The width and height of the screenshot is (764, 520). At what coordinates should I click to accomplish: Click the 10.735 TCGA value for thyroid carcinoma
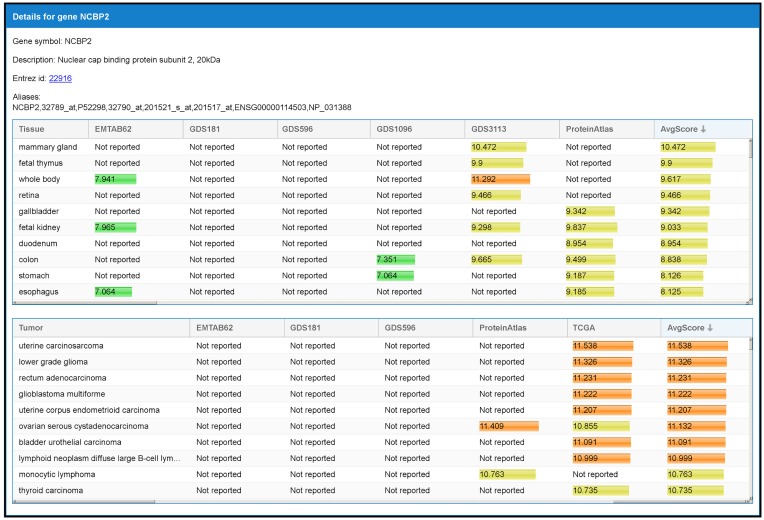tap(600, 491)
